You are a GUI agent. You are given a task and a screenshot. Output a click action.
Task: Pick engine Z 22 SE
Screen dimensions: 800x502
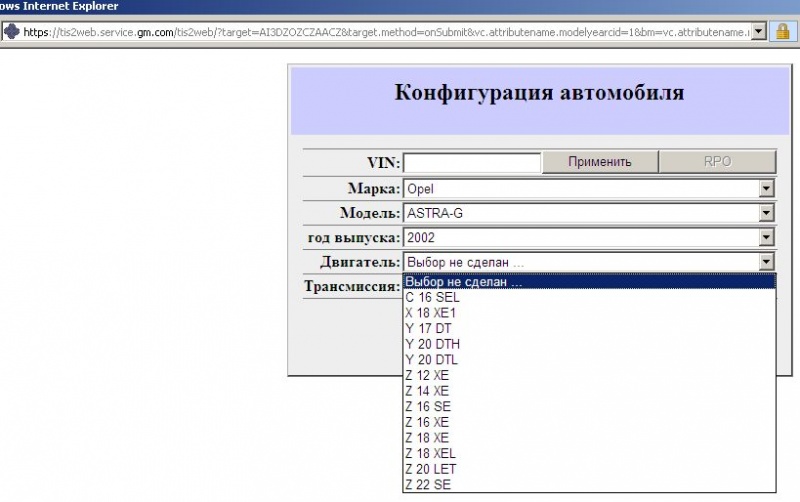point(589,485)
